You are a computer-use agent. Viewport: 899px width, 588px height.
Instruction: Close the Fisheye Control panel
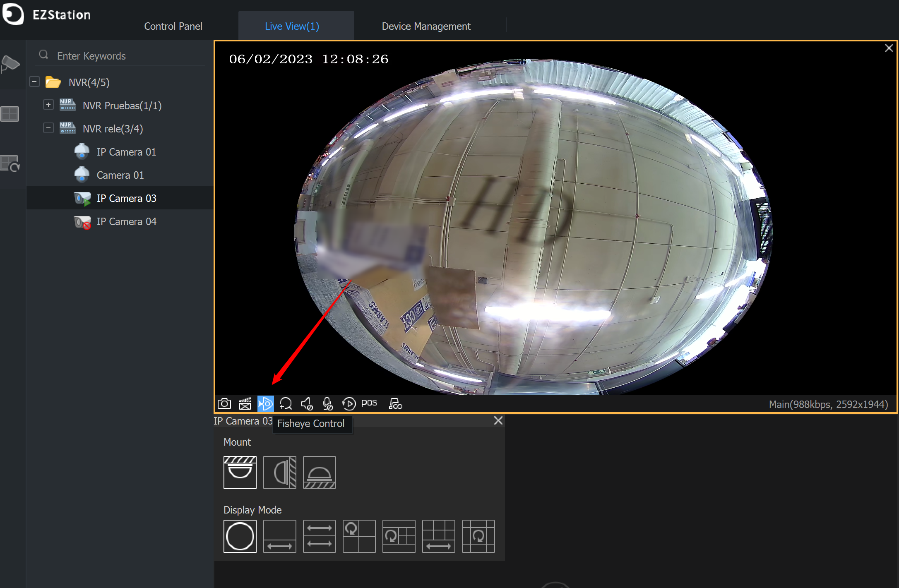(498, 420)
